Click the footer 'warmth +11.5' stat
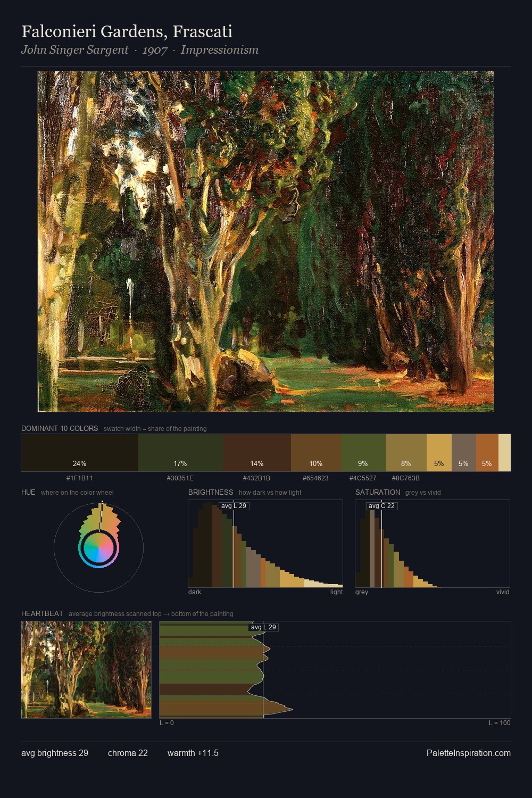This screenshot has height=798, width=532. [x=193, y=753]
